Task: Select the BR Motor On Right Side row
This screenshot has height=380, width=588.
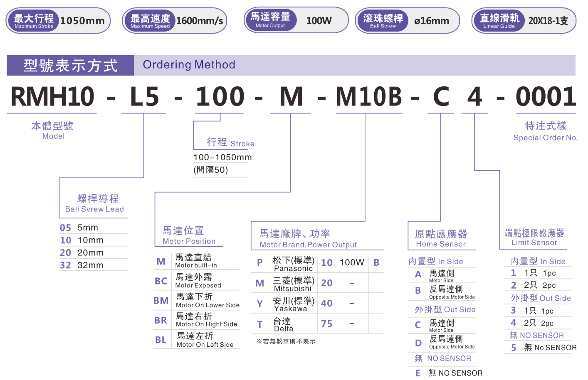Action: click(x=197, y=320)
